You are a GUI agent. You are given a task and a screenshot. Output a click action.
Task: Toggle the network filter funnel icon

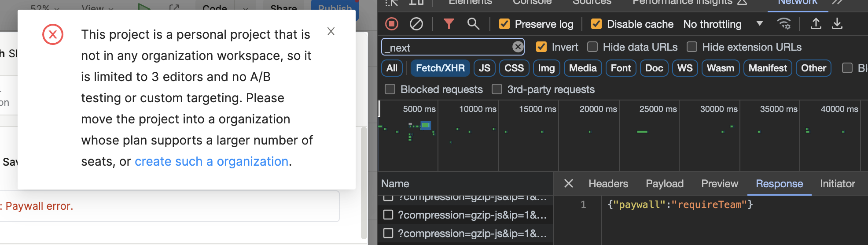point(449,24)
